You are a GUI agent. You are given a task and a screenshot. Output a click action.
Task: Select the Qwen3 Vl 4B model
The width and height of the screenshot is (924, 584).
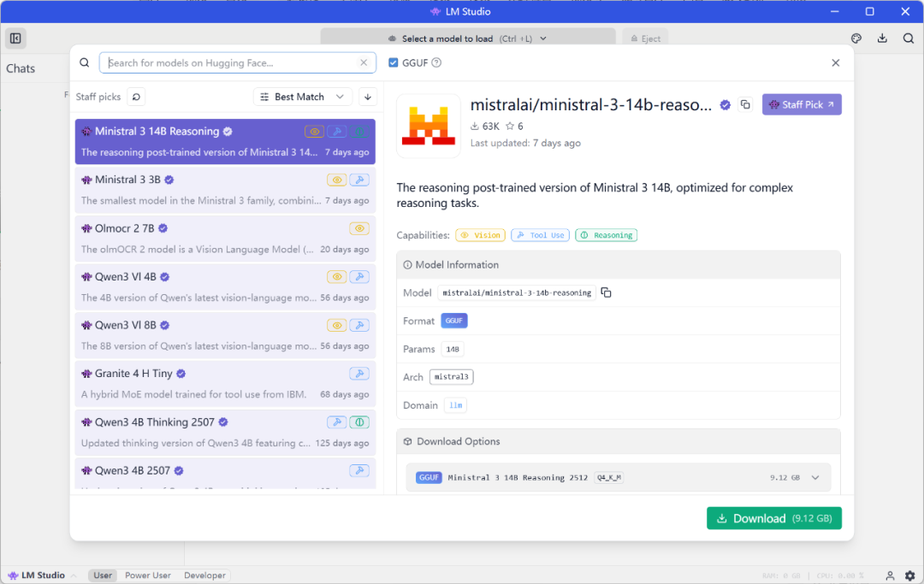(225, 286)
